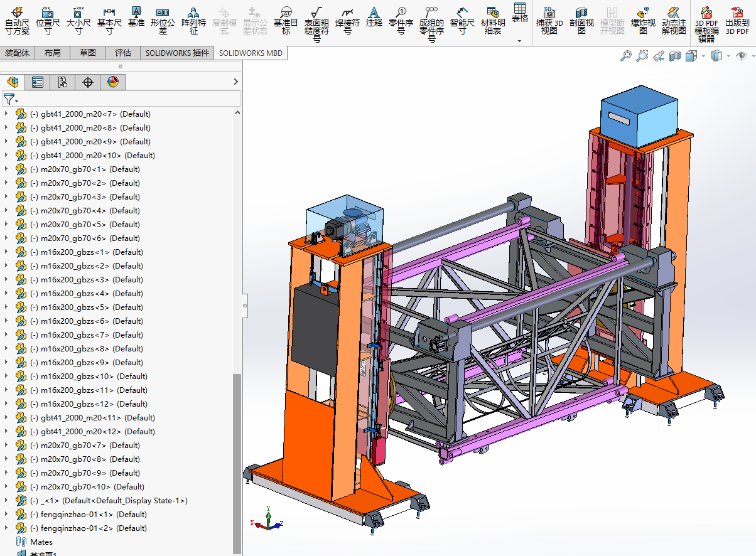Click the 自动尺寸方案 auto dimension tool
This screenshot has width=756, height=556.
17,20
